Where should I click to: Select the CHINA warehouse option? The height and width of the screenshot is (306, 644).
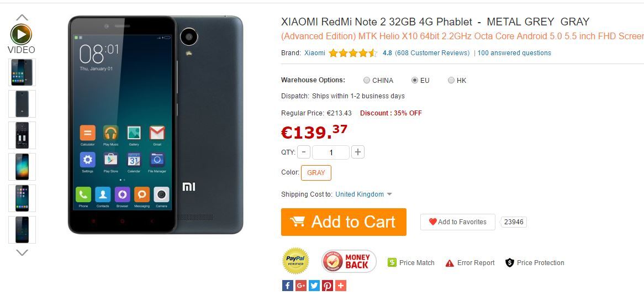[x=367, y=81]
